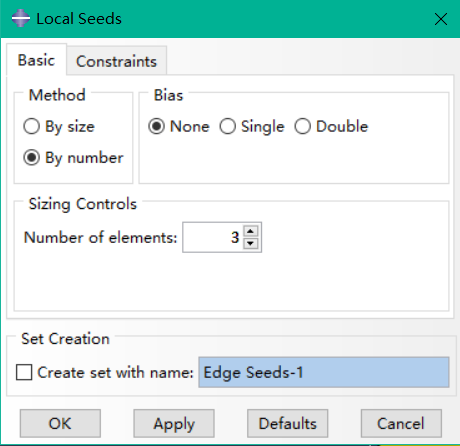Restore settings with Defaults button

(287, 424)
